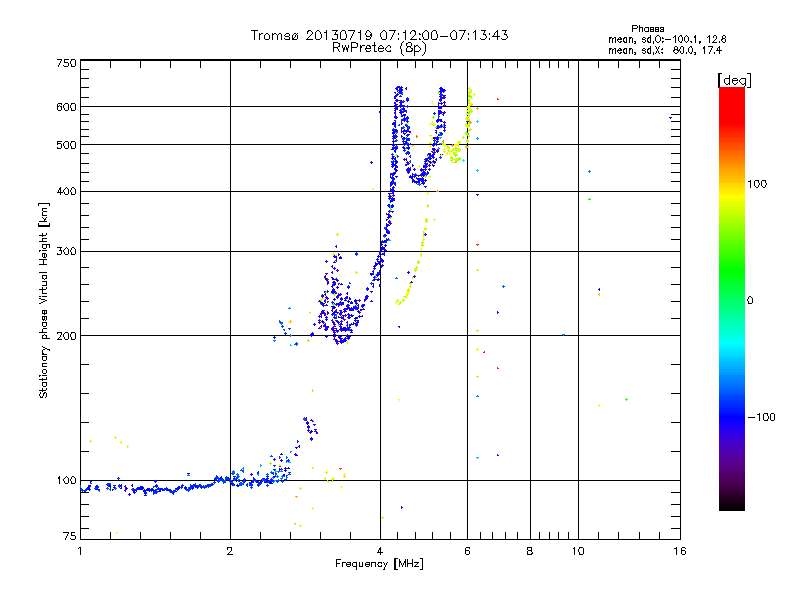Click x-axis tick label '10'
Screen dimensions: 800x600
(578, 551)
